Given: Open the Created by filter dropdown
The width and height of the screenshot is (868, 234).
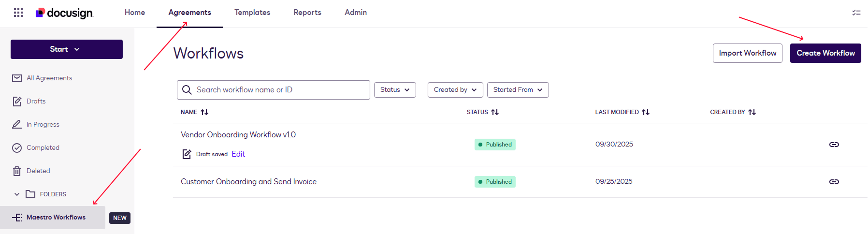Looking at the screenshot, I should click(455, 90).
